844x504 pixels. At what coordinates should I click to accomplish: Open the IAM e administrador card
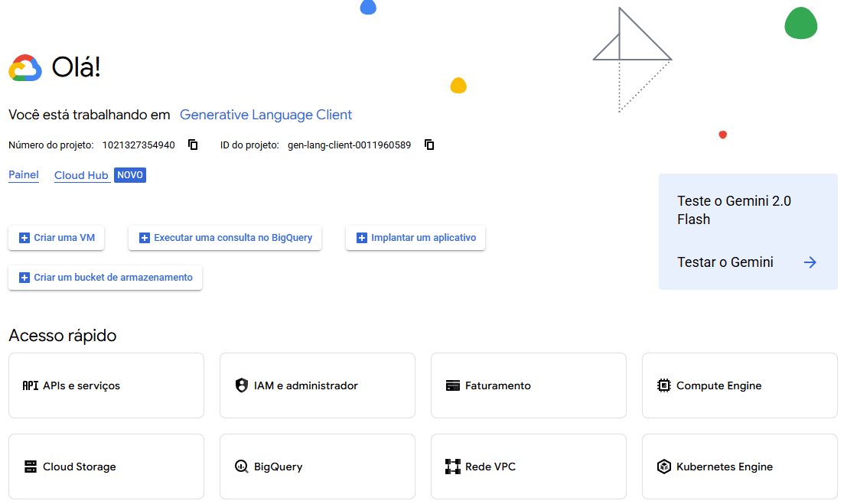tap(318, 385)
